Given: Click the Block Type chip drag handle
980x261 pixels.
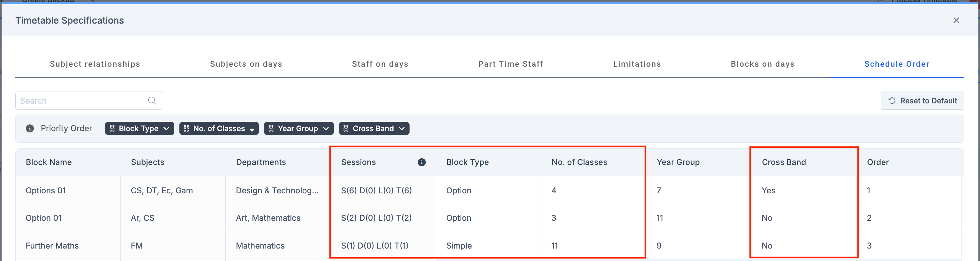Looking at the screenshot, I should click(x=112, y=129).
